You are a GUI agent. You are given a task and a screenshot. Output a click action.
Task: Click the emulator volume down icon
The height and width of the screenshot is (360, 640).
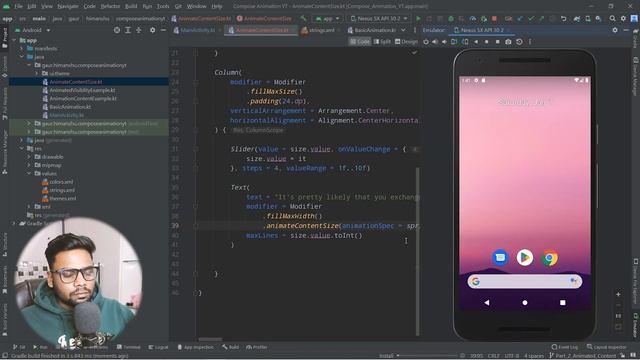tap(444, 42)
